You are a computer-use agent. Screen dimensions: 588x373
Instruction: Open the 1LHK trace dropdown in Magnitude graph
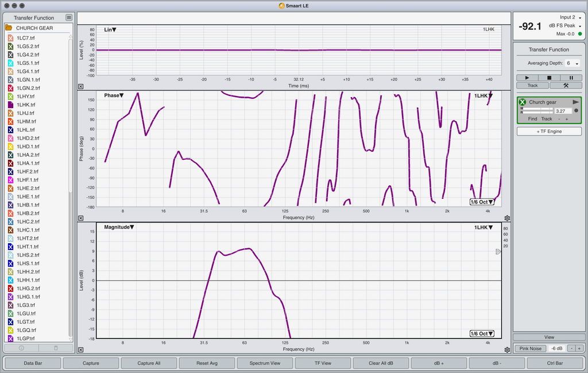(483, 228)
